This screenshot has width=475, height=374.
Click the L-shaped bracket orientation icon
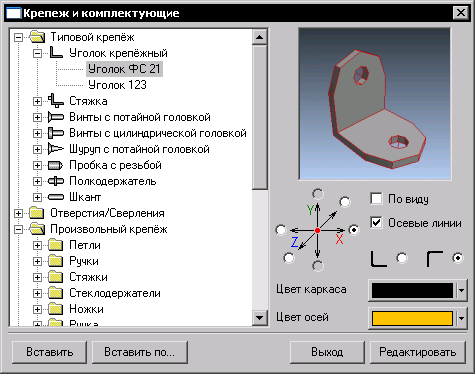click(379, 259)
